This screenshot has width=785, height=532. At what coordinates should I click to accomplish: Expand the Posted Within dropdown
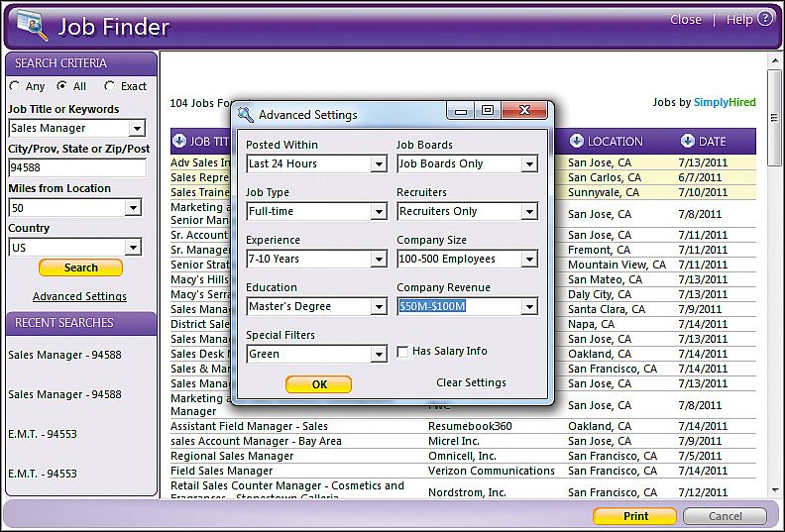point(379,164)
